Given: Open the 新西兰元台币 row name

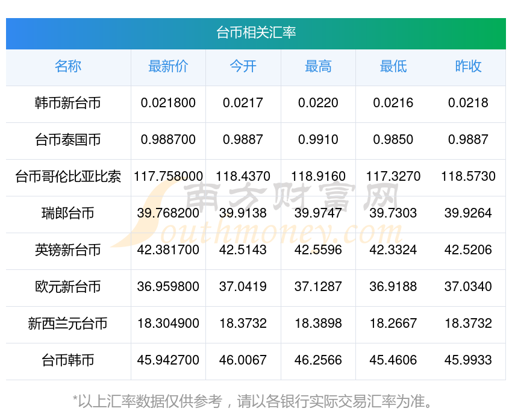Looking at the screenshot, I should (x=68, y=324).
